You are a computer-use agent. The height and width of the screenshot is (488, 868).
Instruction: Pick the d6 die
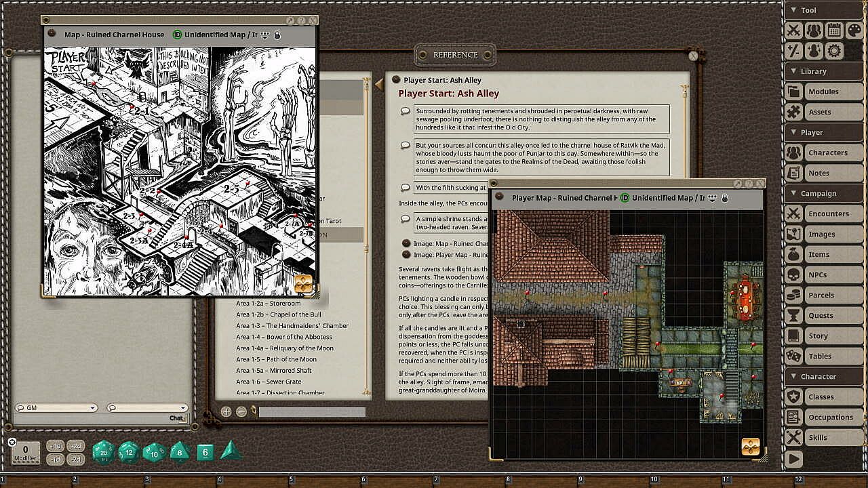[x=205, y=452]
